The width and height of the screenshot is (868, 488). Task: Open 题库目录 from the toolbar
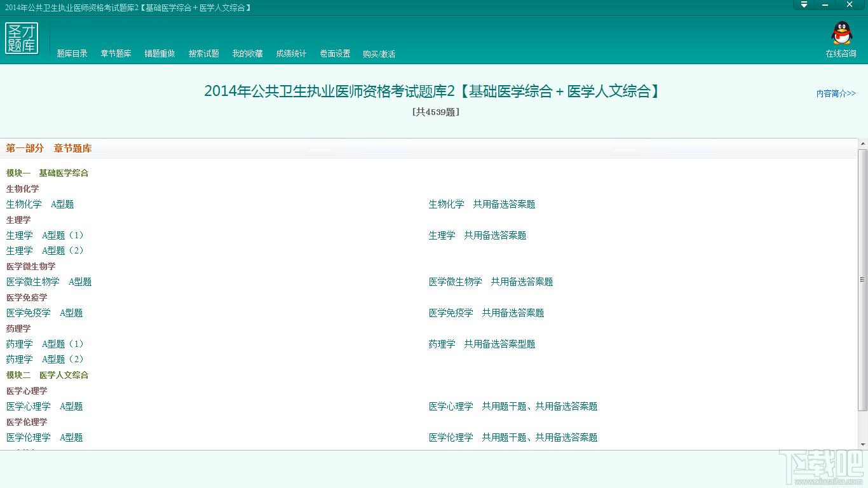pyautogui.click(x=72, y=53)
